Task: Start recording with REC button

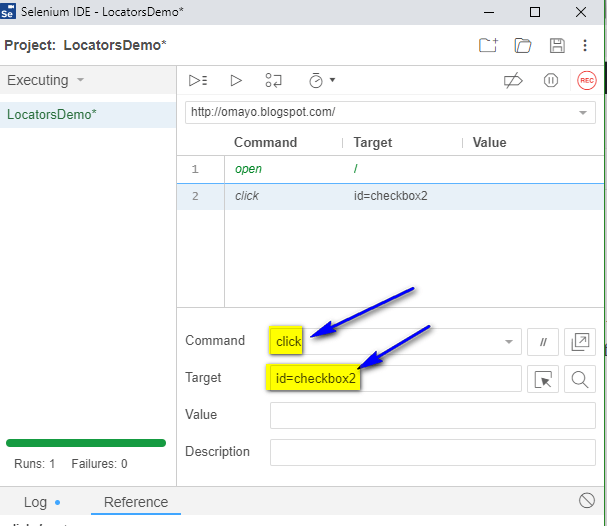Action: coord(586,81)
